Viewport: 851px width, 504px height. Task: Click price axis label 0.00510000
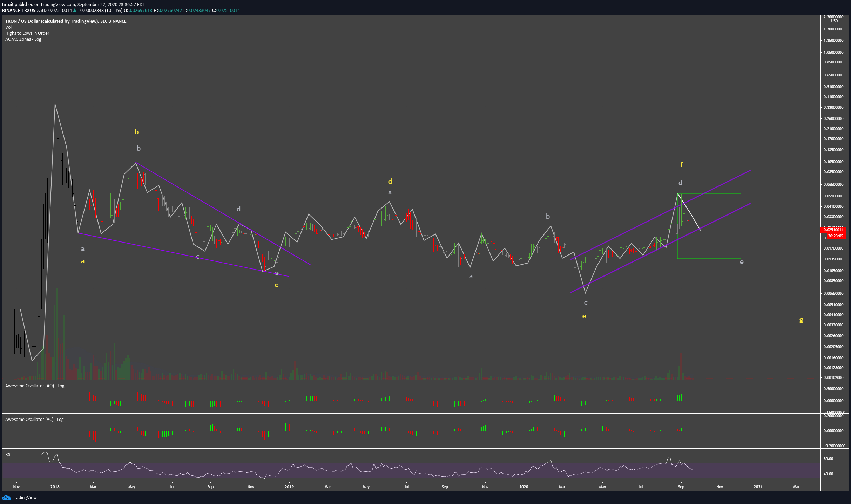(833, 305)
